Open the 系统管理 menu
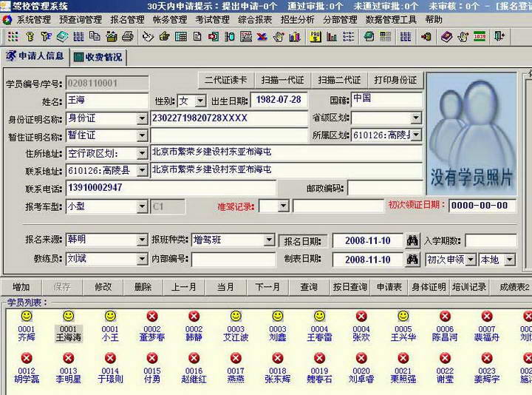Image resolution: width=532 pixels, height=395 pixels. (x=33, y=20)
